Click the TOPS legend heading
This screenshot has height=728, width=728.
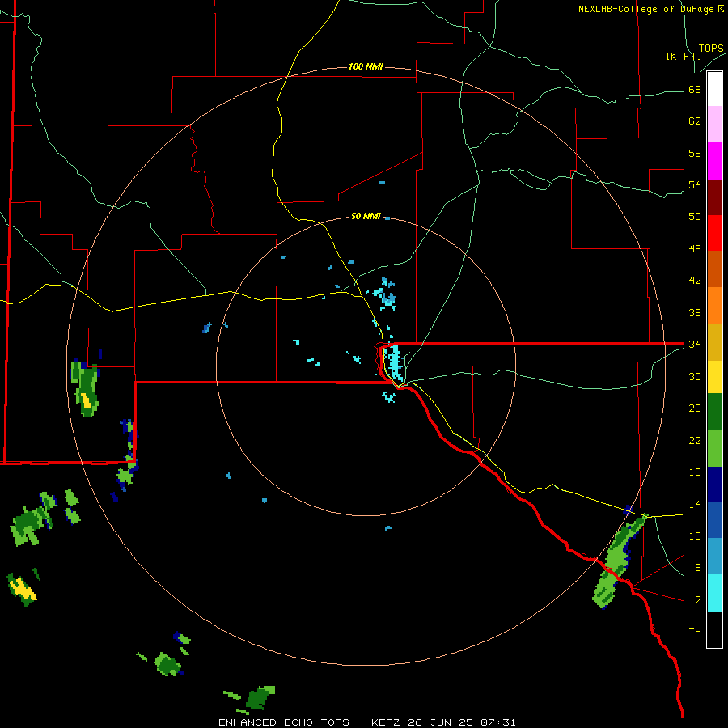coord(711,48)
